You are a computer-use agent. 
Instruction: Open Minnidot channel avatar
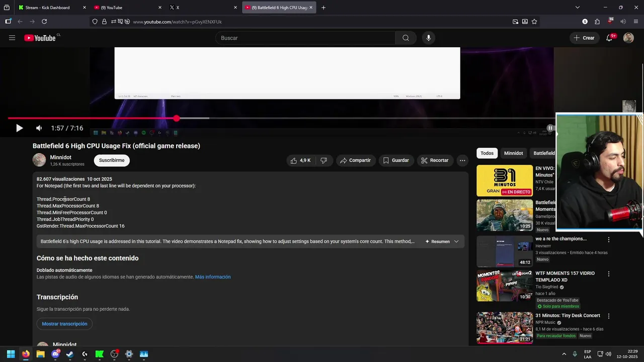click(39, 160)
